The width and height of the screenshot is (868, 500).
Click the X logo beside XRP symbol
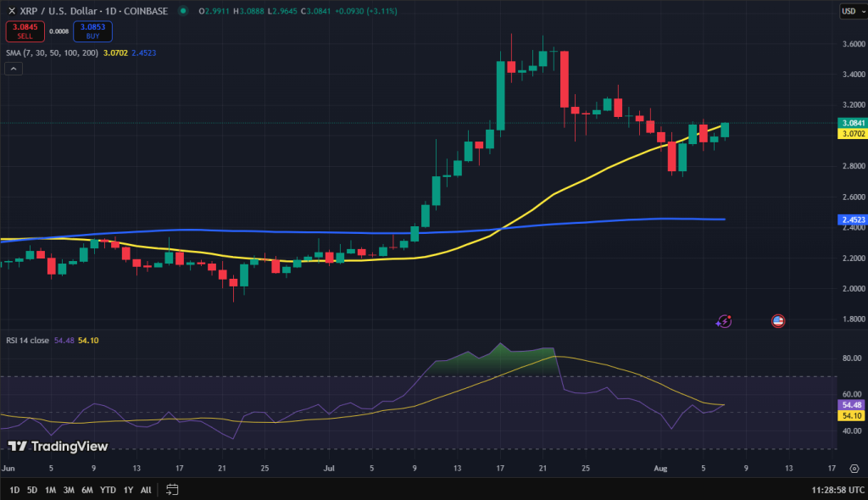click(12, 11)
